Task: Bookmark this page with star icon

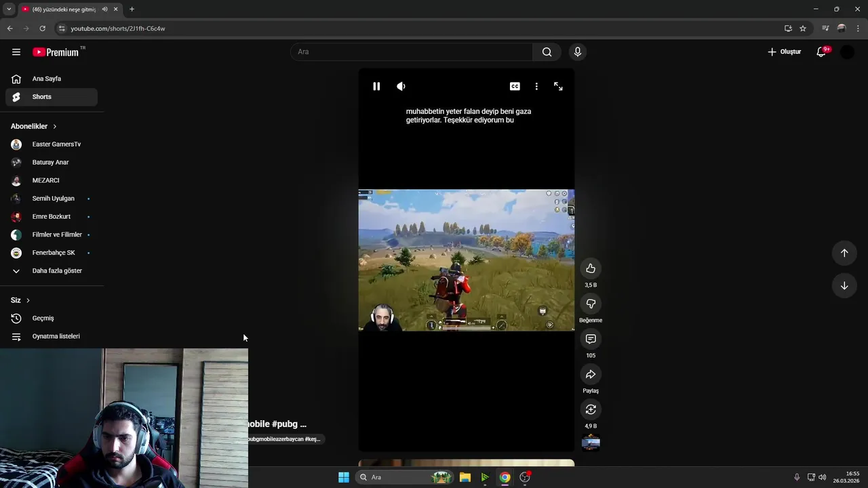Action: 803,28
